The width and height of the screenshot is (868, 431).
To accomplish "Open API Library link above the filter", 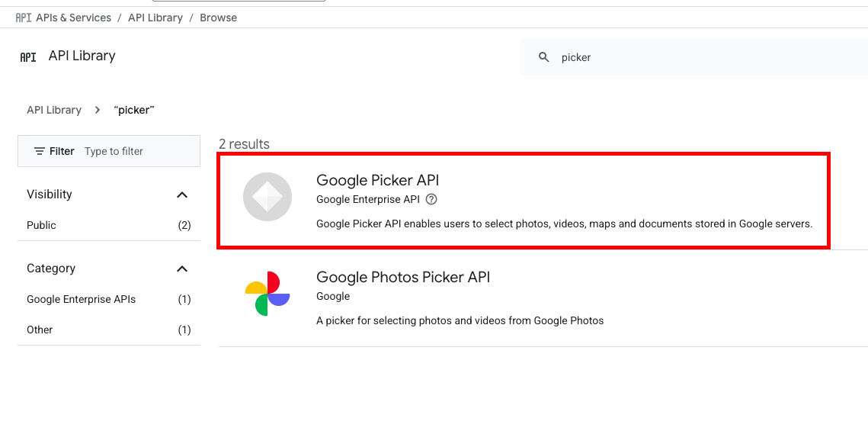I will click(x=53, y=110).
